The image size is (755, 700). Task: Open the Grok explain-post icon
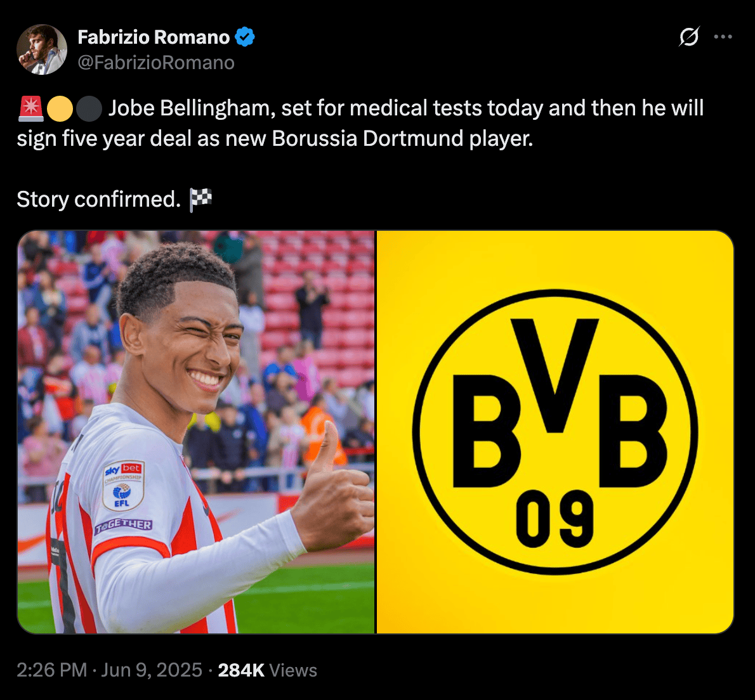[x=689, y=37]
